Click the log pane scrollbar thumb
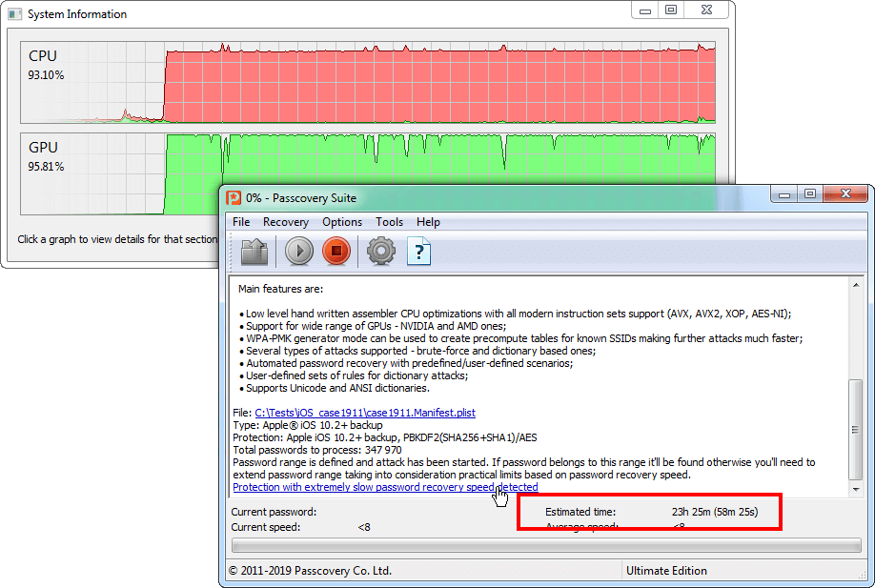Image resolution: width=875 pixels, height=588 pixels. tap(856, 430)
